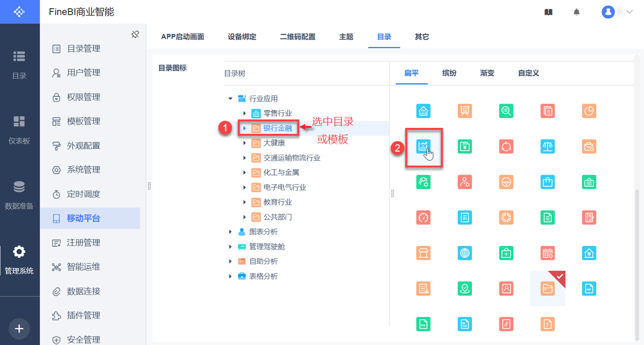
Task: Open the user account dropdown arrow
Action: pyautogui.click(x=630, y=12)
